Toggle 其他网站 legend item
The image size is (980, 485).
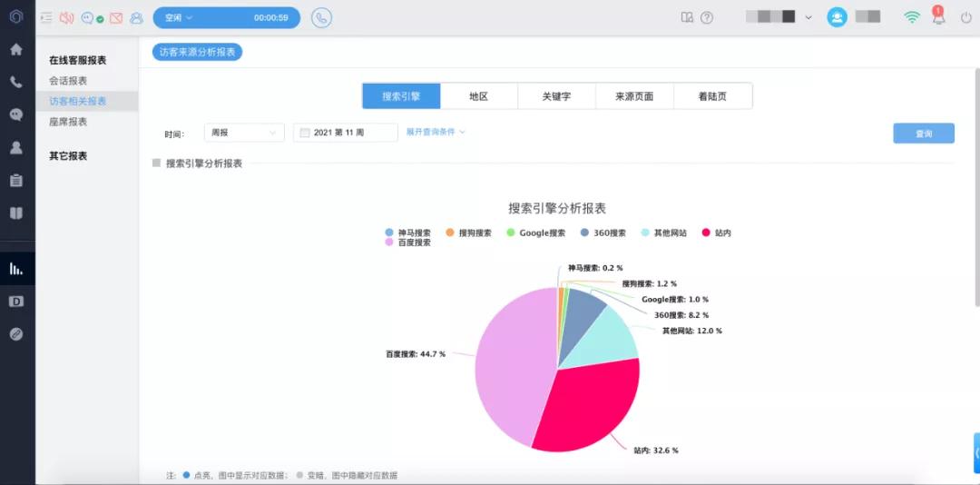point(663,233)
